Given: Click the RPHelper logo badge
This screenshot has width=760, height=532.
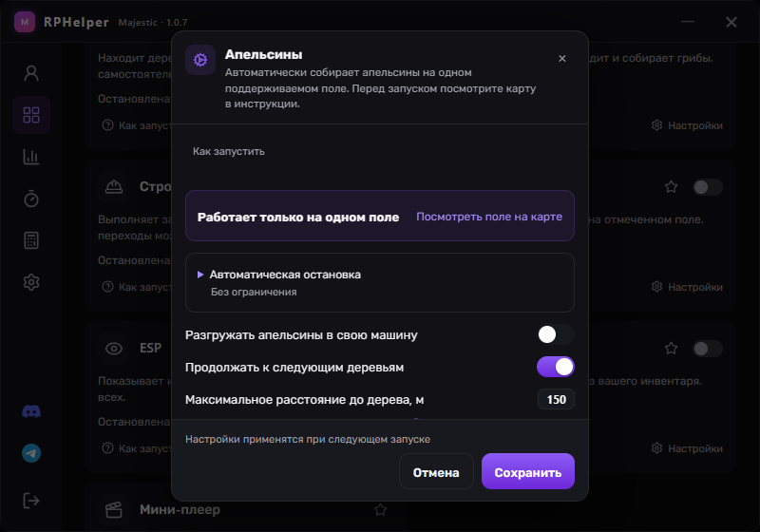Looking at the screenshot, I should tap(25, 22).
